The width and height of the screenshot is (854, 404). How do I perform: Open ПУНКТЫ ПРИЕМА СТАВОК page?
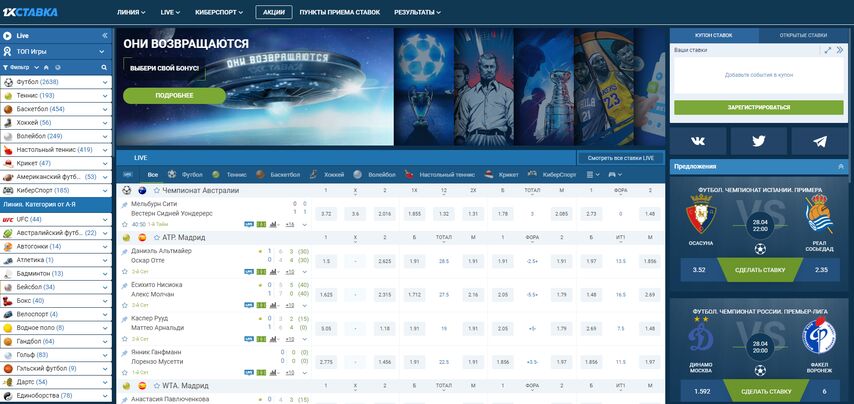[340, 12]
